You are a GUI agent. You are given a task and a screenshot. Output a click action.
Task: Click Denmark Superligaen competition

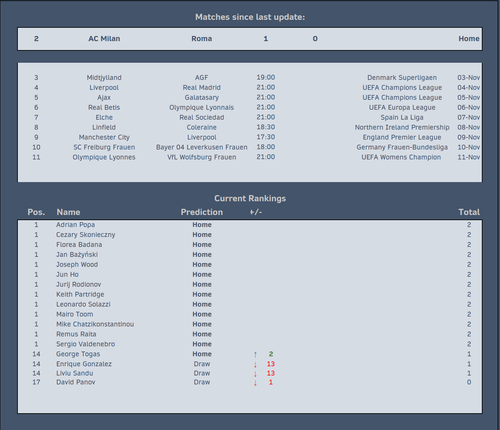[x=402, y=78]
